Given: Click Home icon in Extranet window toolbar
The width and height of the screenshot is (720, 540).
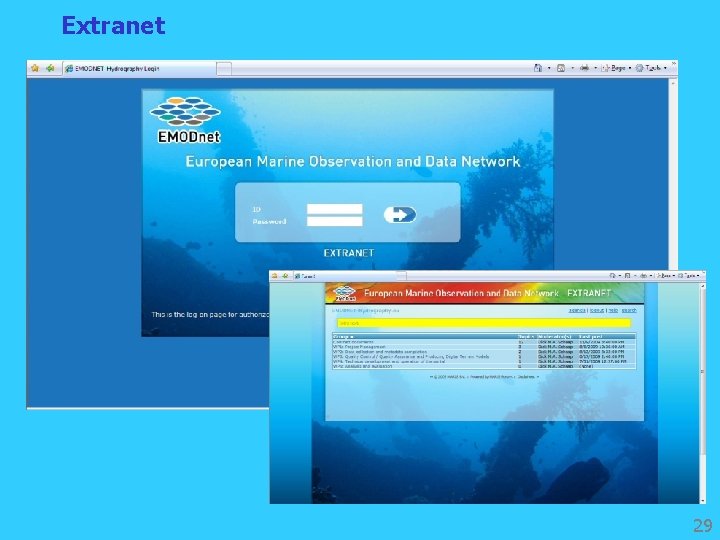Looking at the screenshot, I should tap(612, 276).
